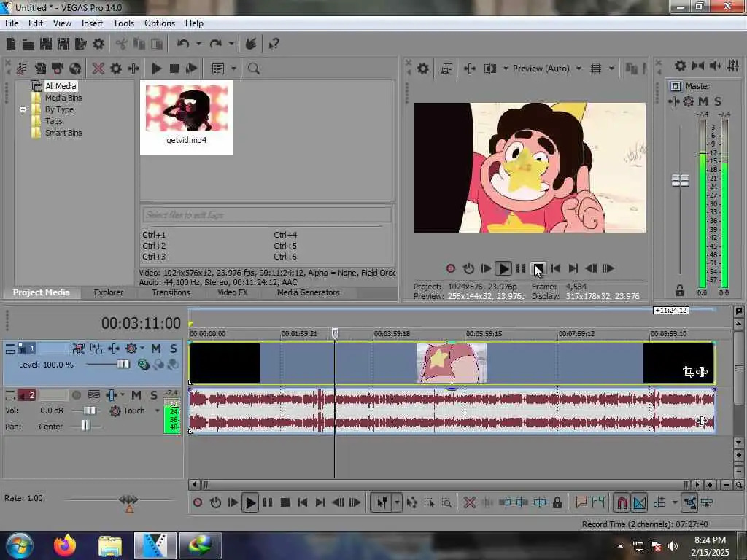Click Get Media from the Web globe icon
This screenshot has width=747, height=560.
75,69
